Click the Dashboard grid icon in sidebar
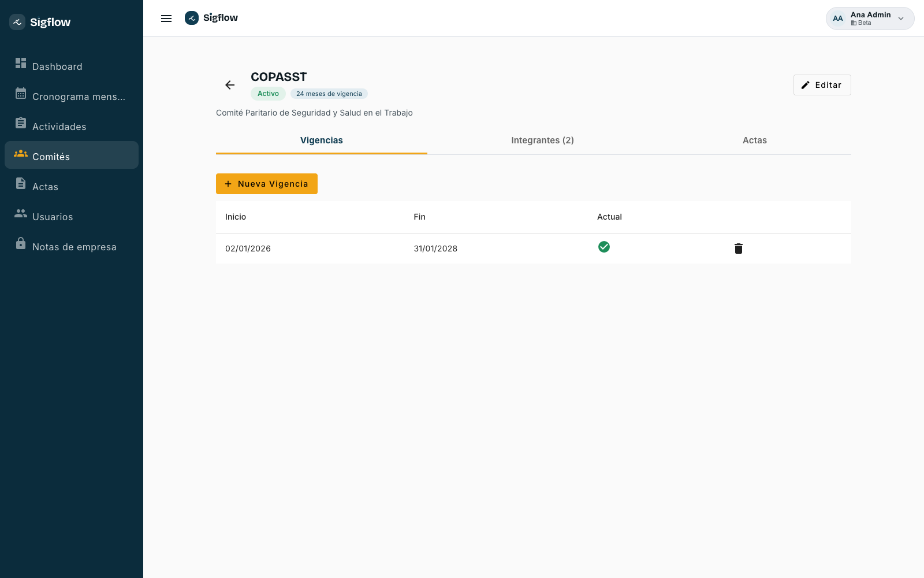Viewport: 924px width, 578px height. point(21,63)
